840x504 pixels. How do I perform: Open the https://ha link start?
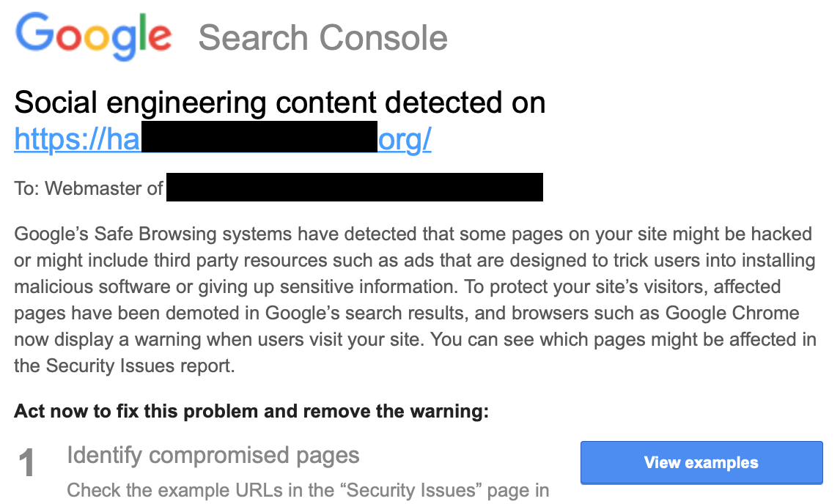point(77,139)
